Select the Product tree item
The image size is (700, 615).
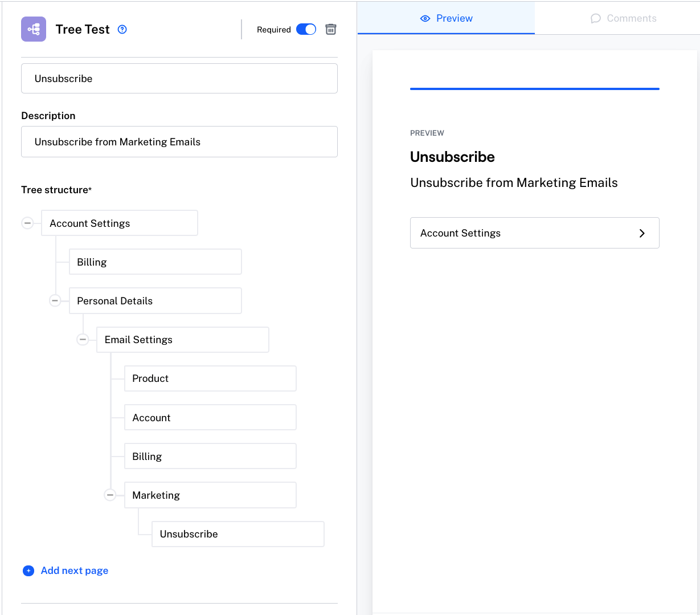(x=210, y=378)
